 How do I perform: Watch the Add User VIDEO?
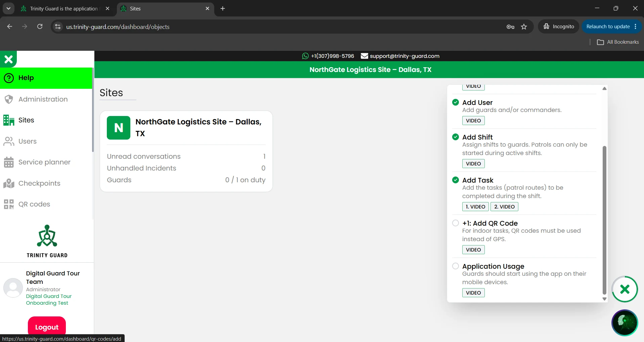pyautogui.click(x=473, y=121)
